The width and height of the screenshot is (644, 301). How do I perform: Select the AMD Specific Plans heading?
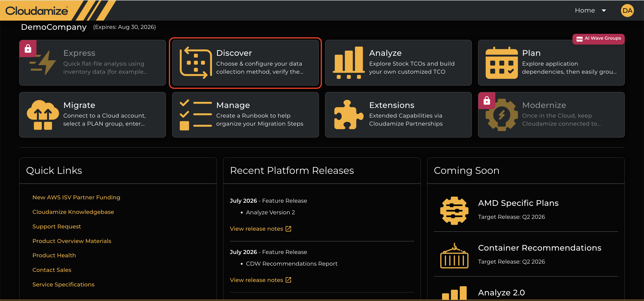point(518,203)
